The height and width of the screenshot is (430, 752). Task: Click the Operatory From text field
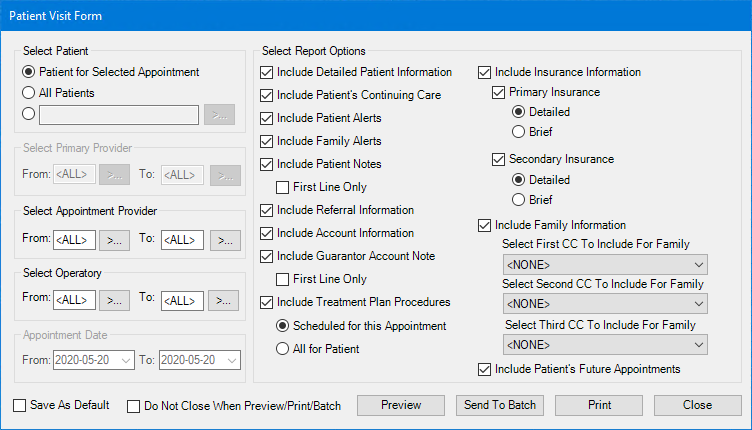[75, 299]
